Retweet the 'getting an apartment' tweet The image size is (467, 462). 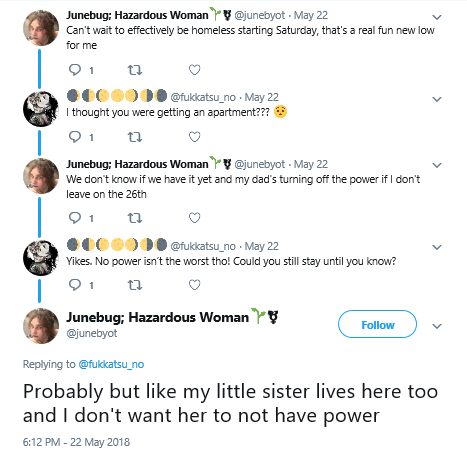[135, 137]
